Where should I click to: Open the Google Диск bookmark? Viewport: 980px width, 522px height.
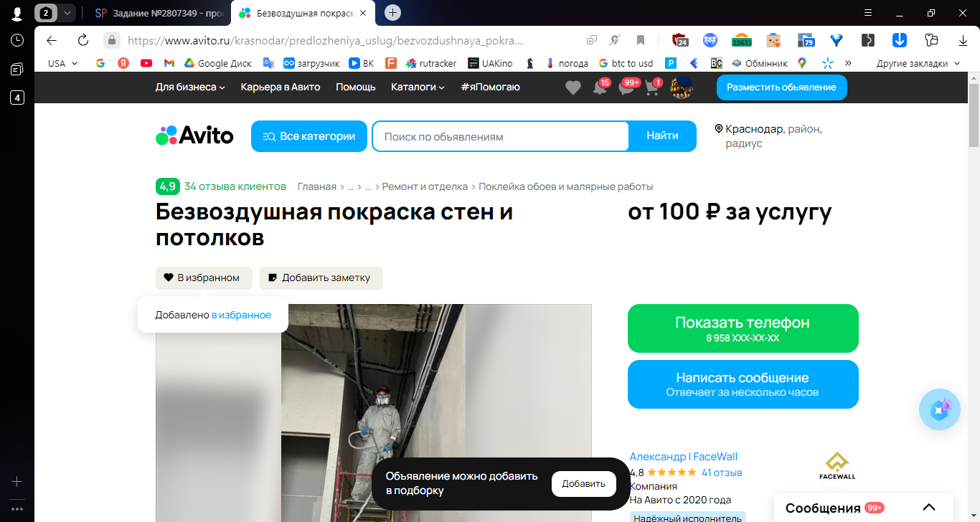pyautogui.click(x=217, y=63)
